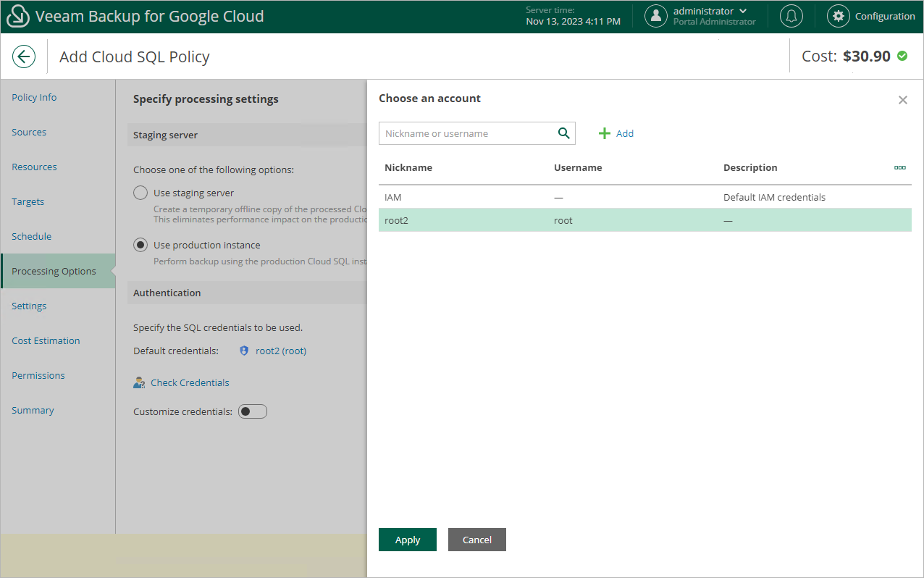Click the server time Nov 13, 2023 text
The width and height of the screenshot is (924, 578).
click(x=573, y=21)
